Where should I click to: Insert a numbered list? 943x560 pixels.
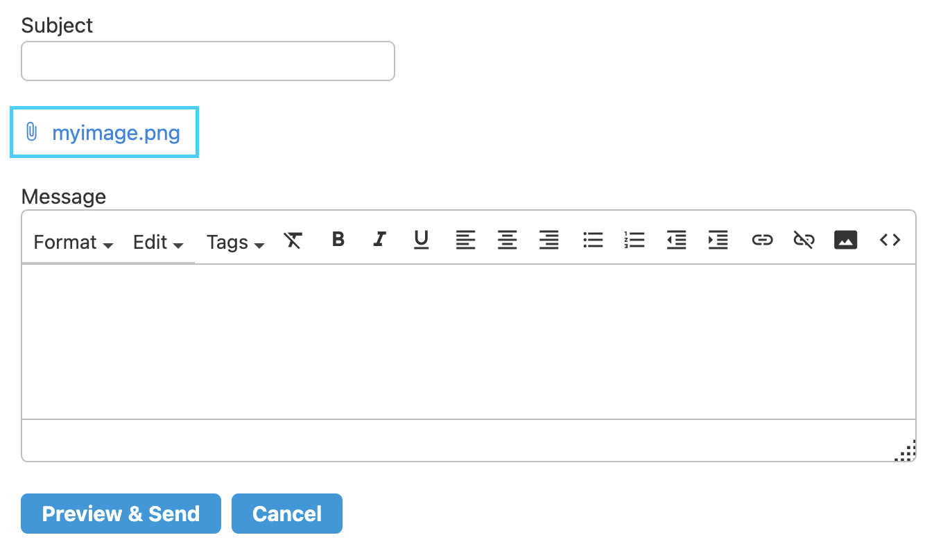[x=634, y=240]
